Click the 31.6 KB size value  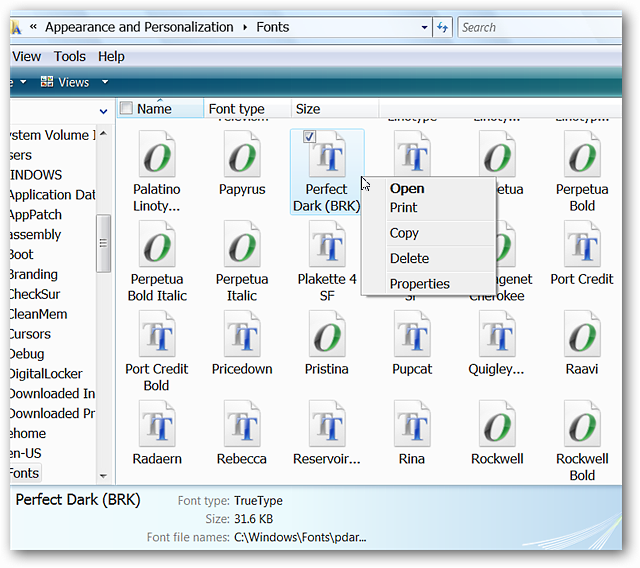coord(253,519)
